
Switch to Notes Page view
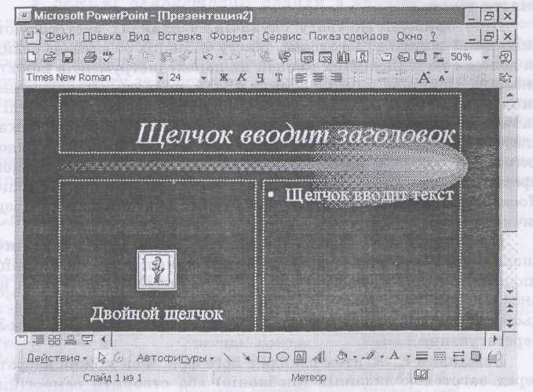tap(71, 339)
